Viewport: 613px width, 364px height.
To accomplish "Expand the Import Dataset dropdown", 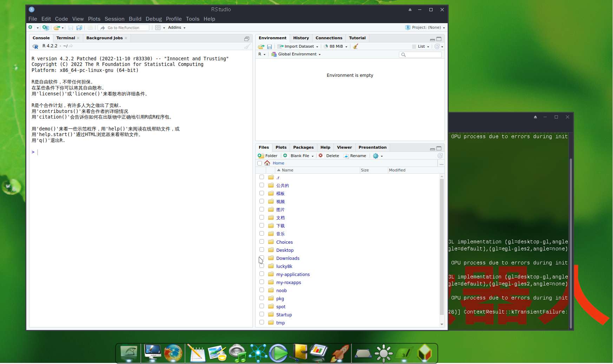I will pyautogui.click(x=298, y=46).
